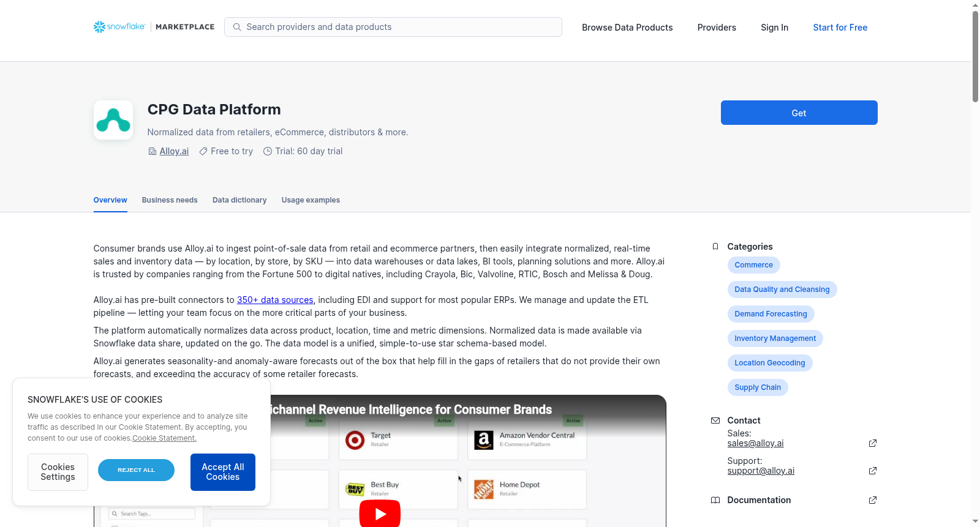Open the Cookie Statement link
This screenshot has height=527, width=980.
(x=164, y=438)
